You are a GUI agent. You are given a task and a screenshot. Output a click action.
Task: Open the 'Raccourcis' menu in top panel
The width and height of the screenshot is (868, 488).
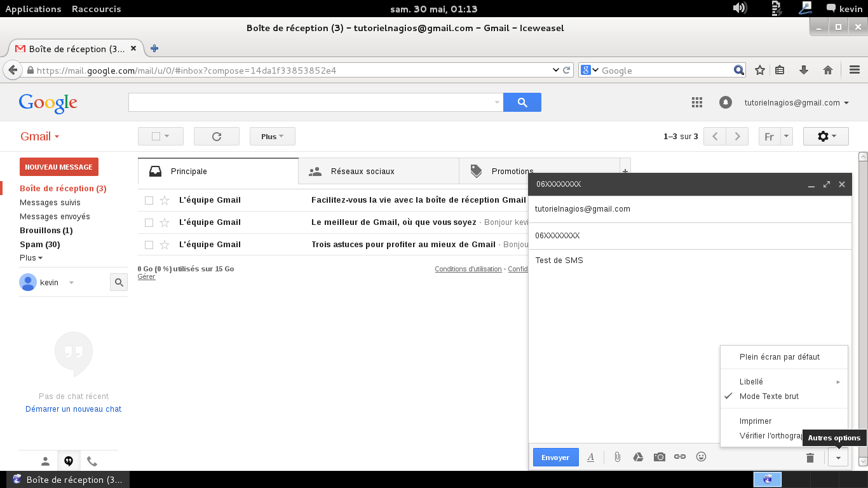(96, 9)
